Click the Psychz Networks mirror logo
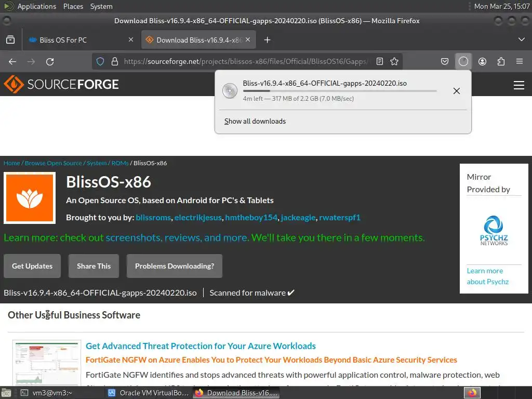The width and height of the screenshot is (532, 399). pyautogui.click(x=494, y=230)
